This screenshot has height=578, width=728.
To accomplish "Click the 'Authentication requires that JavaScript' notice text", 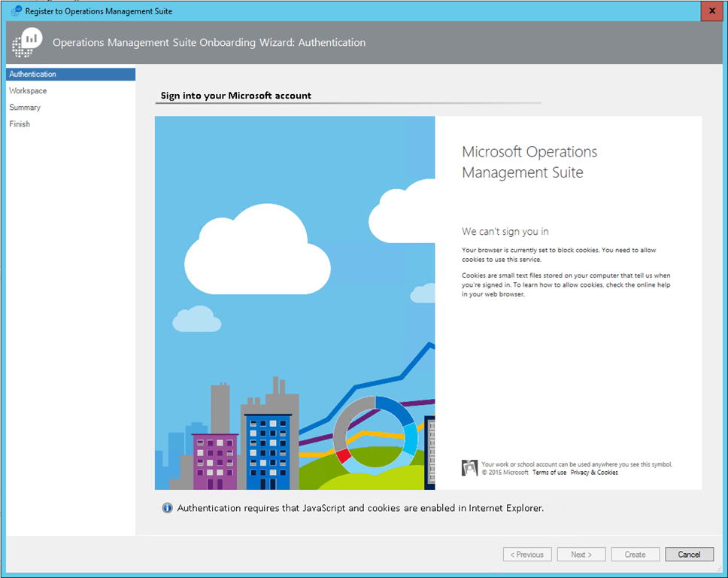I will click(360, 508).
